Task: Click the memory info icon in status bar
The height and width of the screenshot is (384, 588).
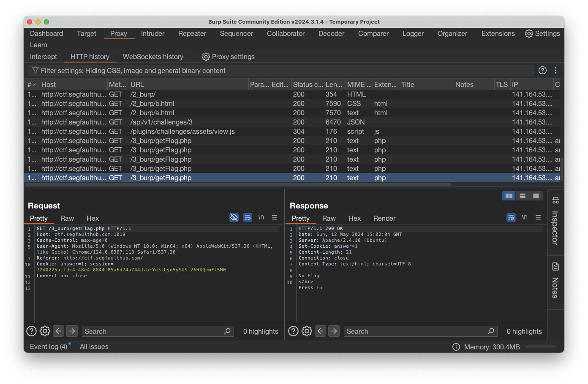Action: [456, 347]
